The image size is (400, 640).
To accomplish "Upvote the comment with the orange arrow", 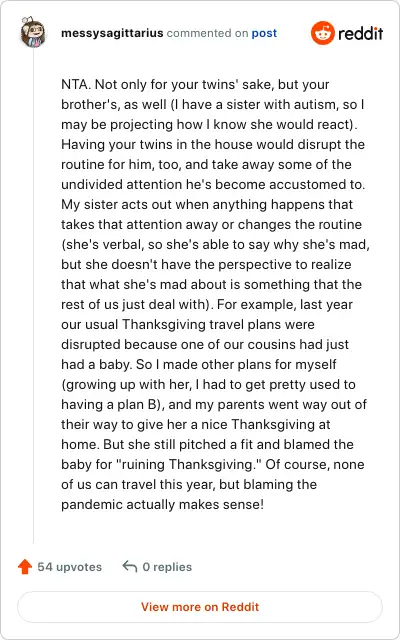I will coord(25,567).
